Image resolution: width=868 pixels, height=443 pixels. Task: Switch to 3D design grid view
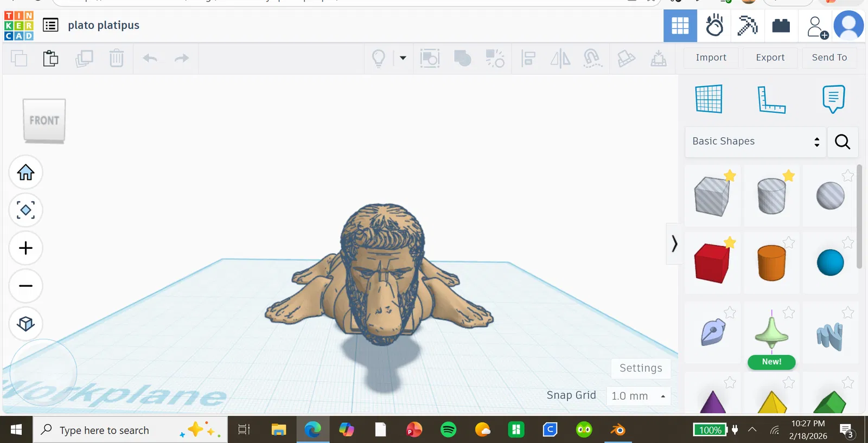680,25
